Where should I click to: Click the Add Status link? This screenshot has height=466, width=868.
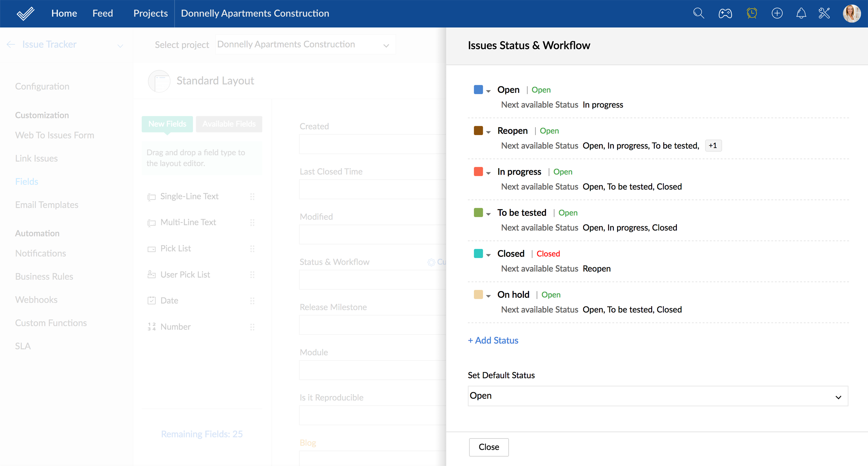coord(493,340)
